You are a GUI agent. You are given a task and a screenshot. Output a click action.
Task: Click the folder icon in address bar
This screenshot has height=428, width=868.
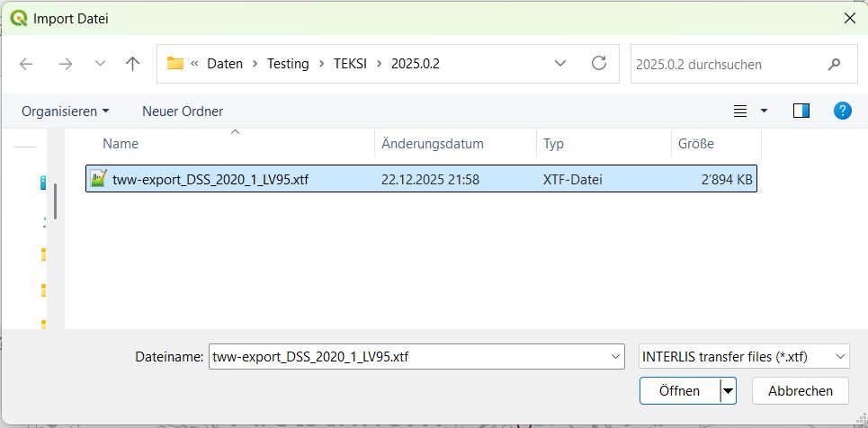174,63
